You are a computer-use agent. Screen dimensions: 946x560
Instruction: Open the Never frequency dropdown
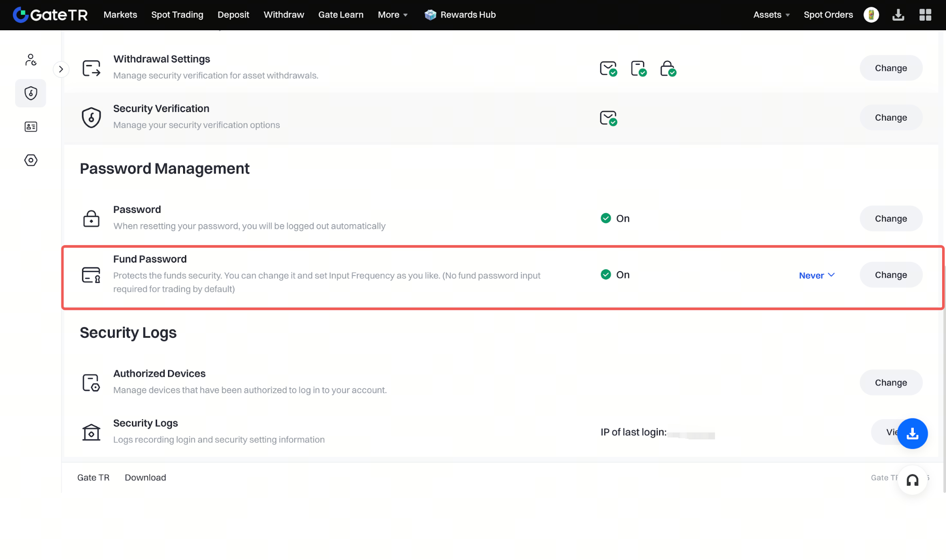[x=816, y=275]
